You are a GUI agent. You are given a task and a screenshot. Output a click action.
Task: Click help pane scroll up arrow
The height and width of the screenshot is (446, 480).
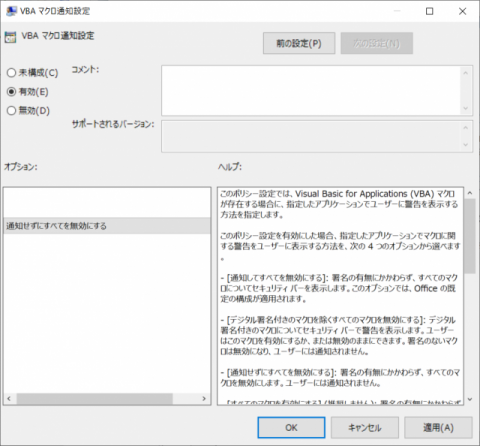pyautogui.click(x=470, y=193)
